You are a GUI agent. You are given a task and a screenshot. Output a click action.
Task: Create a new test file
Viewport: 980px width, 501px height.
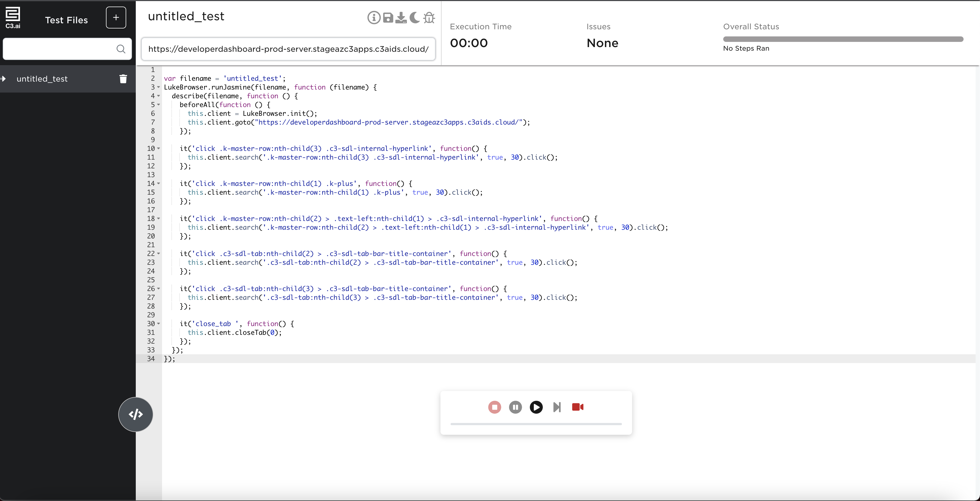pyautogui.click(x=116, y=18)
